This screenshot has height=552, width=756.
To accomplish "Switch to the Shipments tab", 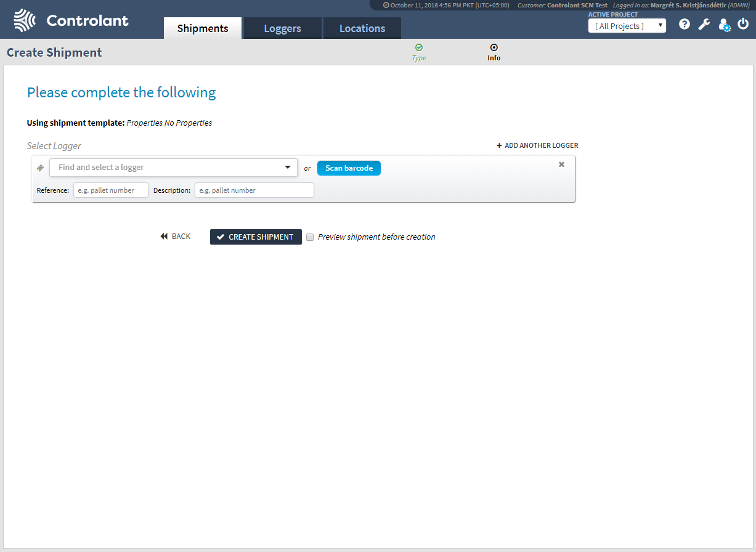I will tap(203, 28).
